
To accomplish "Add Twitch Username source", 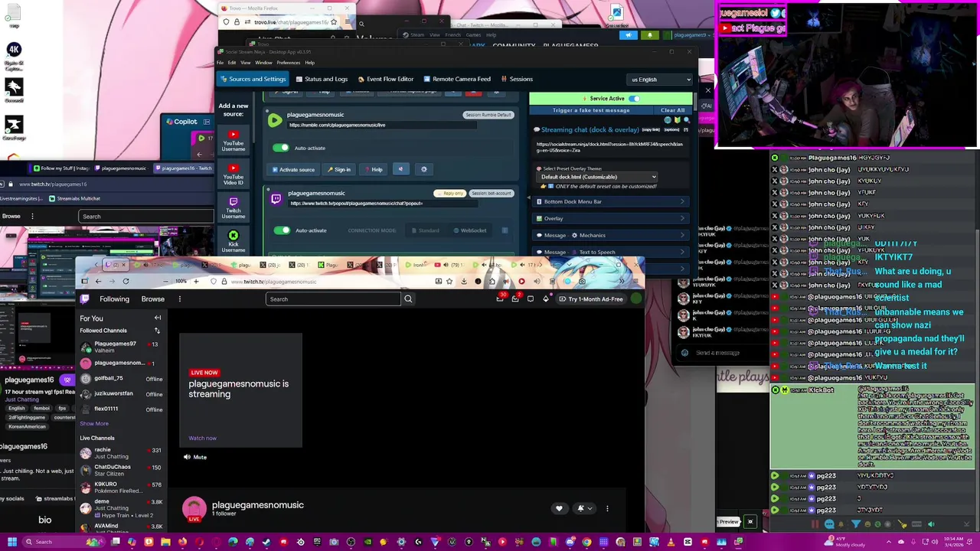I will pyautogui.click(x=234, y=207).
